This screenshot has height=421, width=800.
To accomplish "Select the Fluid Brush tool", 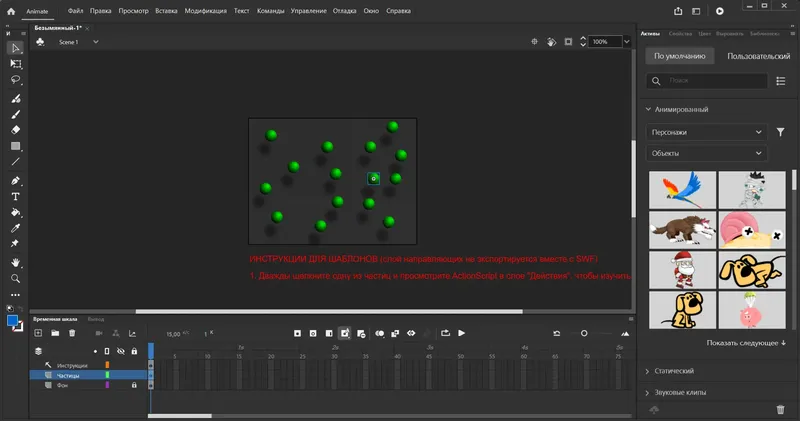I will point(16,98).
